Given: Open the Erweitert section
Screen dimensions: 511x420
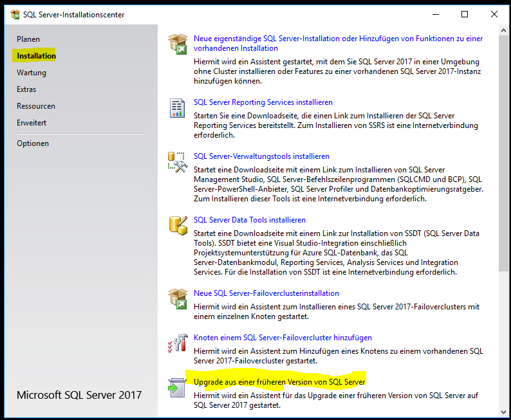Looking at the screenshot, I should tap(32, 123).
